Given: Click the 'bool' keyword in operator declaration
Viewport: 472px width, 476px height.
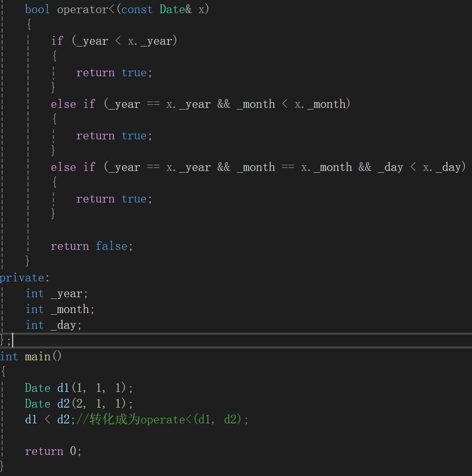Looking at the screenshot, I should coord(37,9).
